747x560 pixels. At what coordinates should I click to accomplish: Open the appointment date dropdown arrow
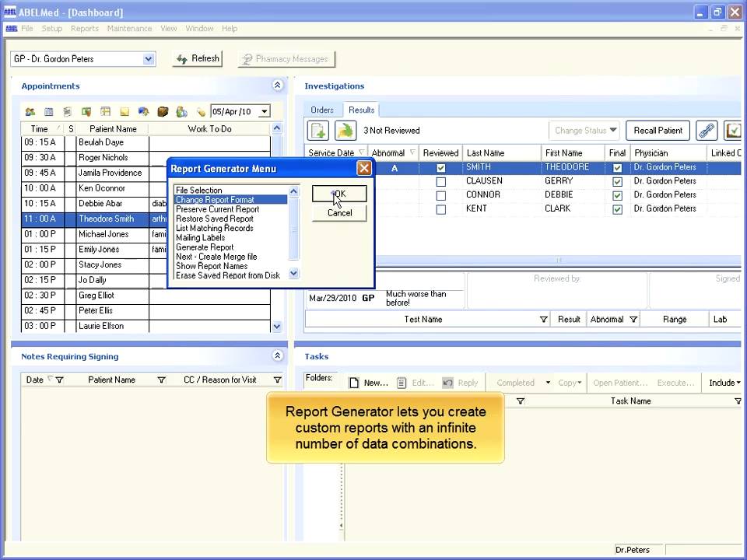tap(265, 112)
